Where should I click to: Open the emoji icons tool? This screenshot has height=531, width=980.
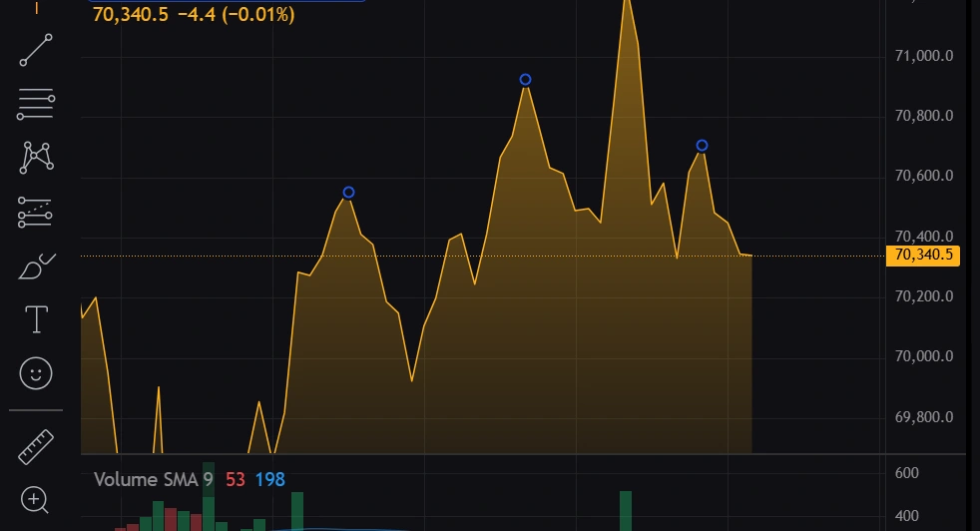point(37,373)
